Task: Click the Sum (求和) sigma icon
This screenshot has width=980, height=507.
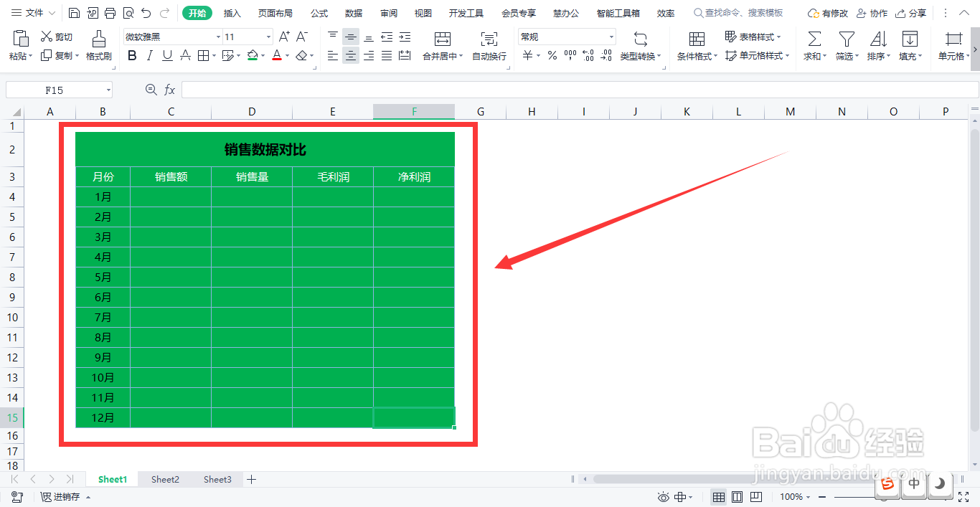Action: pyautogui.click(x=814, y=39)
